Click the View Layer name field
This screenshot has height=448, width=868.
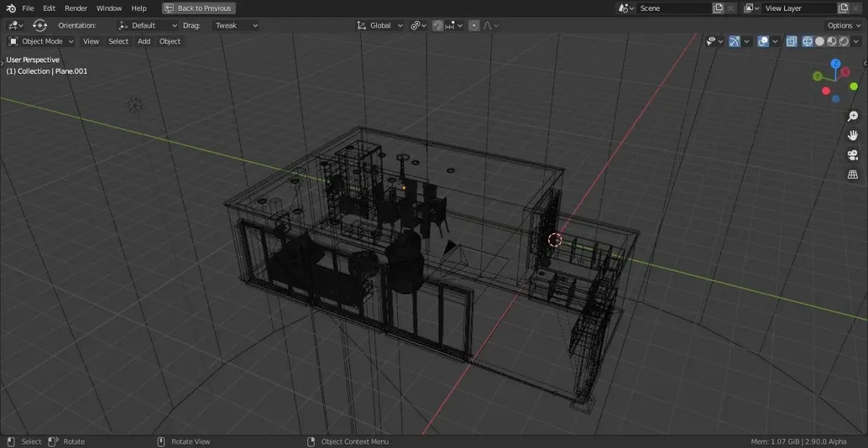[x=799, y=8]
